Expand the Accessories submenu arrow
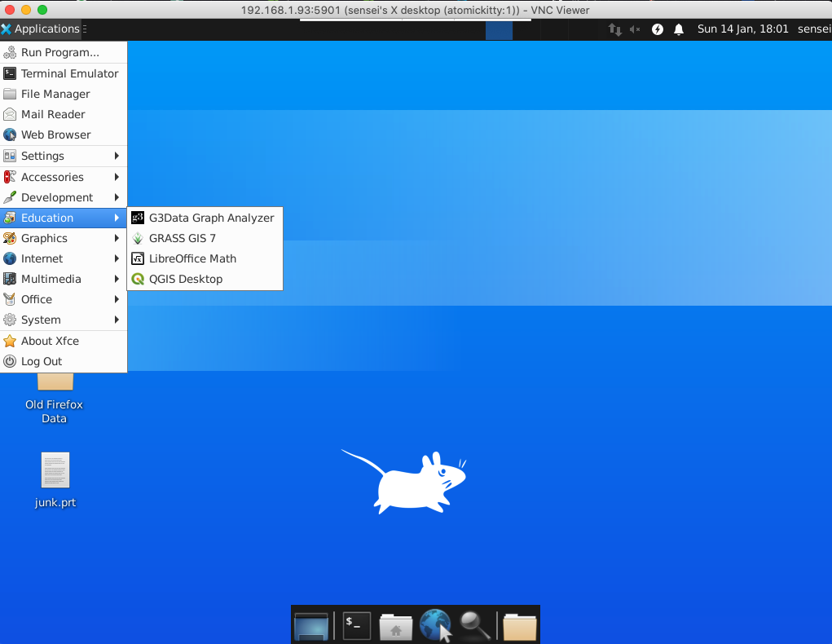The height and width of the screenshot is (644, 832). 117,177
